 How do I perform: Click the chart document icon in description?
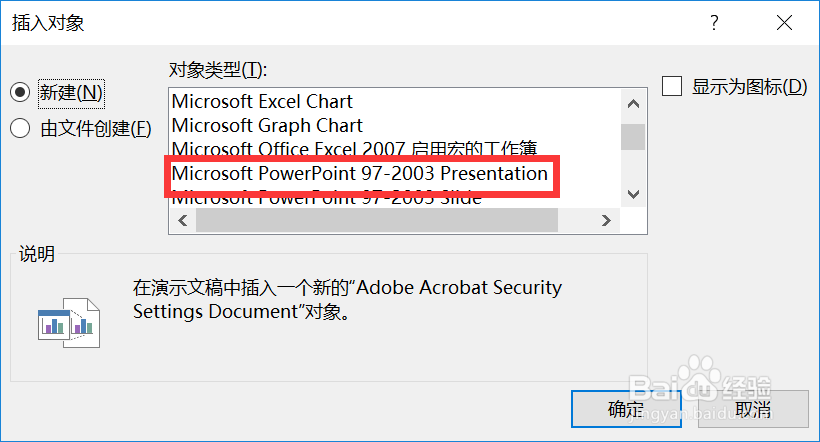69,323
